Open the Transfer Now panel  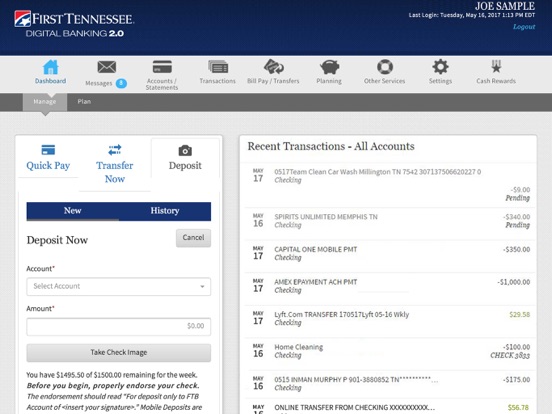click(115, 164)
